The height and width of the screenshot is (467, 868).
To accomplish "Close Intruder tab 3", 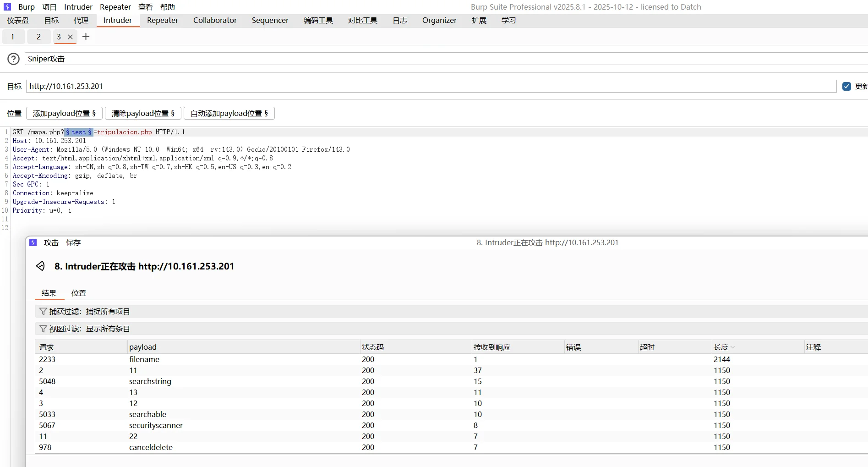I will 70,37.
